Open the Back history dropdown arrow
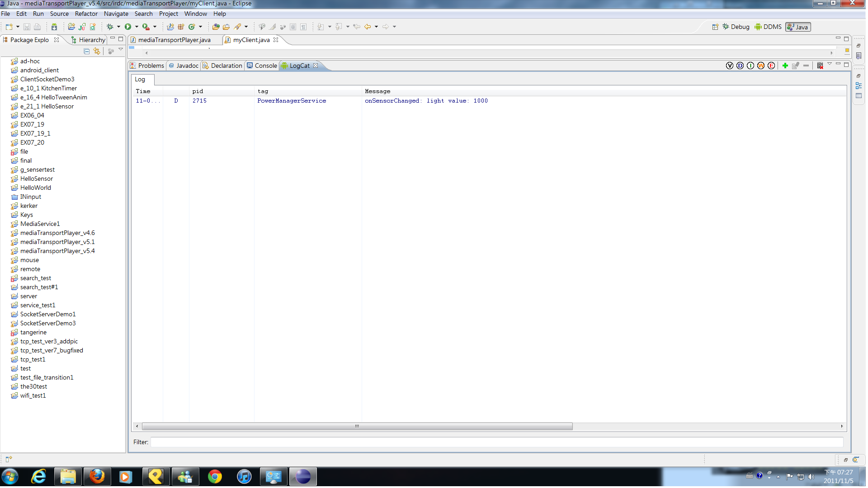This screenshot has width=868, height=488. 376,27
